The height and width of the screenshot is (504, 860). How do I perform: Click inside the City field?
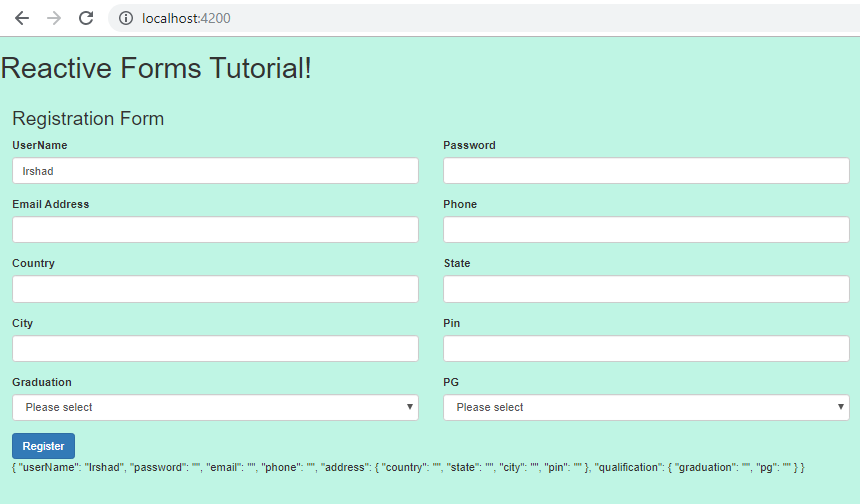point(215,349)
